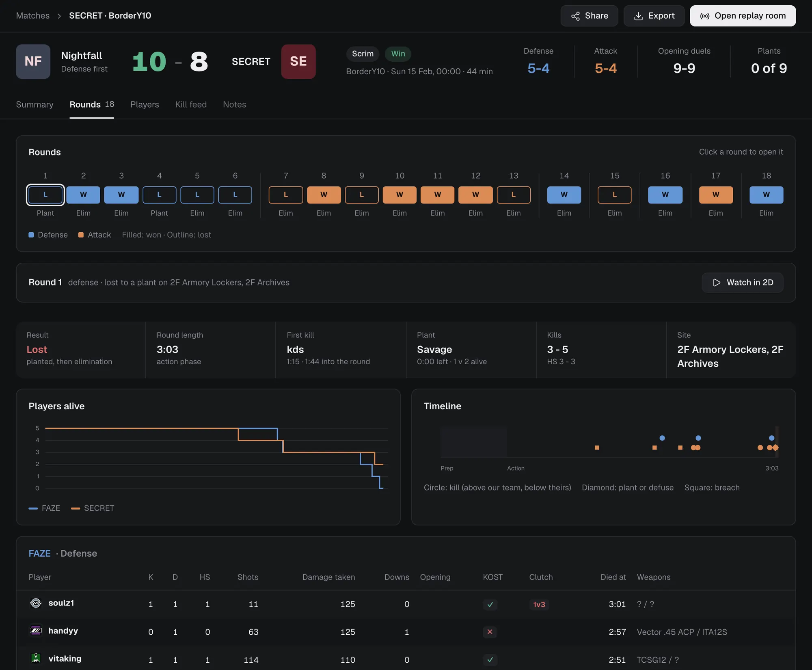812x670 pixels.
Task: Click the Damage taken column header
Action: (x=328, y=577)
